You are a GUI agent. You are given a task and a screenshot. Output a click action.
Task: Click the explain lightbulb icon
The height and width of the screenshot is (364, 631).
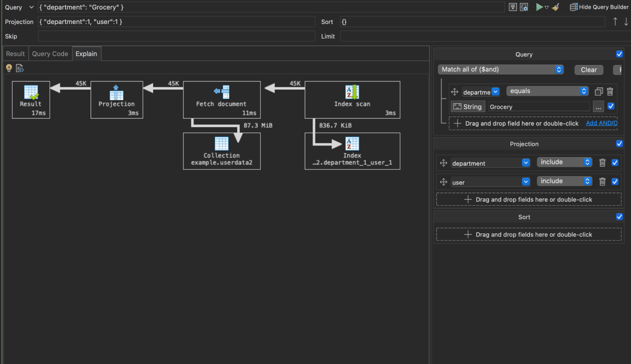pyautogui.click(x=9, y=68)
